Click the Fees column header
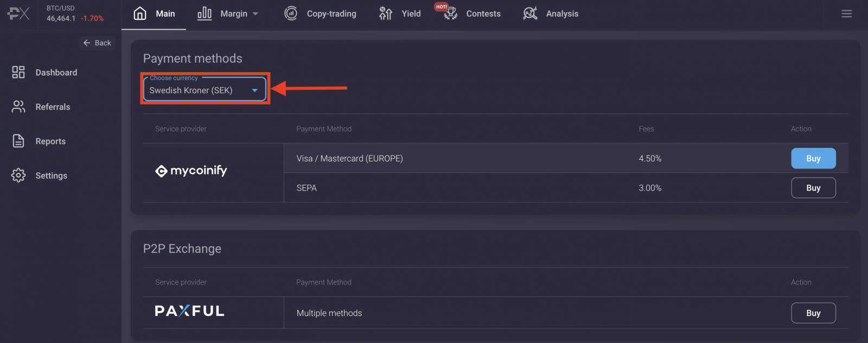868x343 pixels. pos(646,128)
